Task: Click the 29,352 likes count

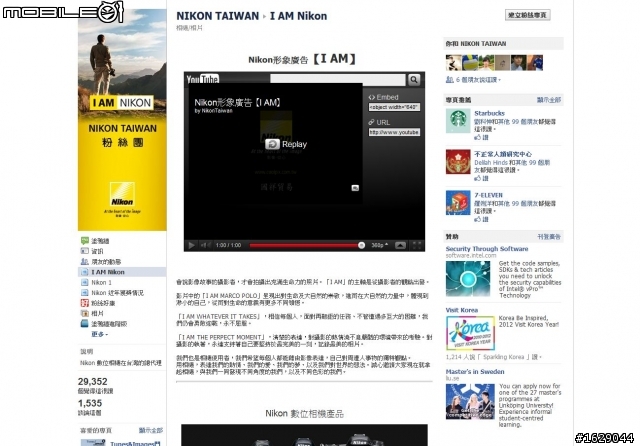Action: tap(93, 382)
